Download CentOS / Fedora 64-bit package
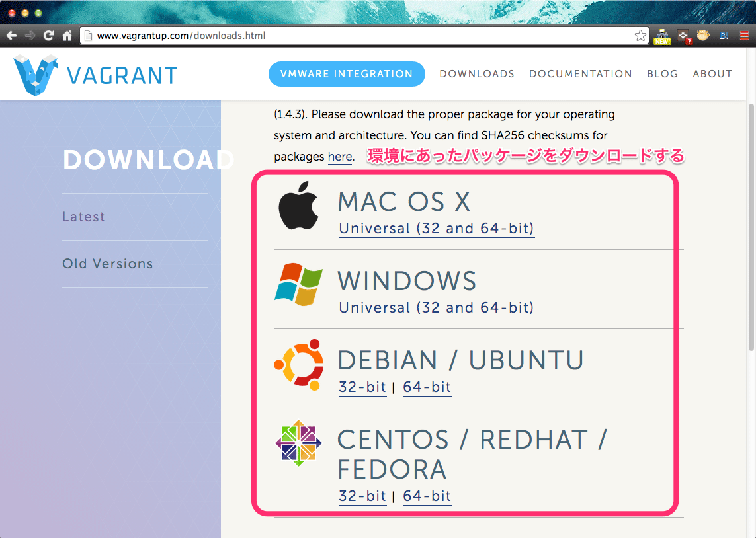 (x=427, y=496)
